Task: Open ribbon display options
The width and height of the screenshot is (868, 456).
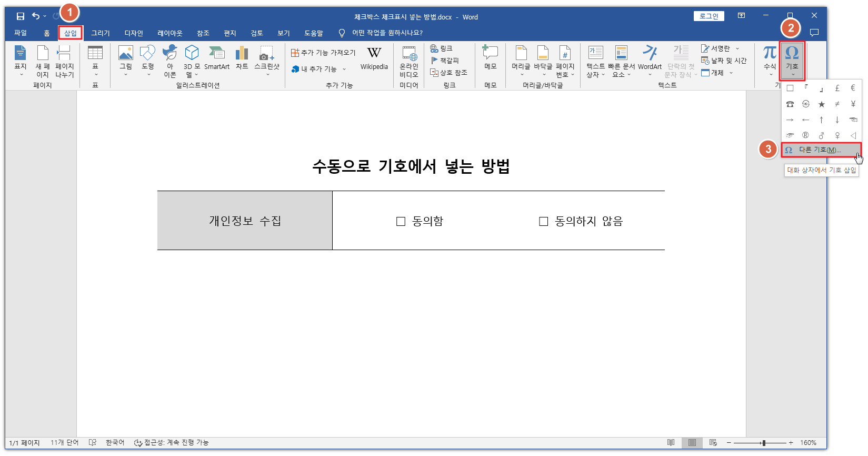Action: tap(741, 16)
